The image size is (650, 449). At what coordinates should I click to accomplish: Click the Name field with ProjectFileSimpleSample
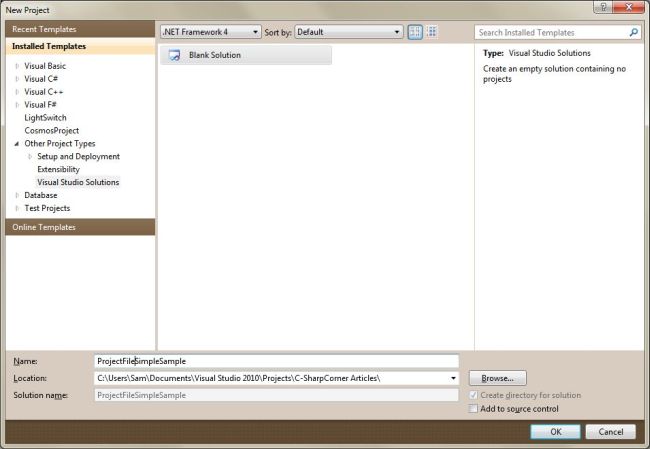pyautogui.click(x=276, y=361)
